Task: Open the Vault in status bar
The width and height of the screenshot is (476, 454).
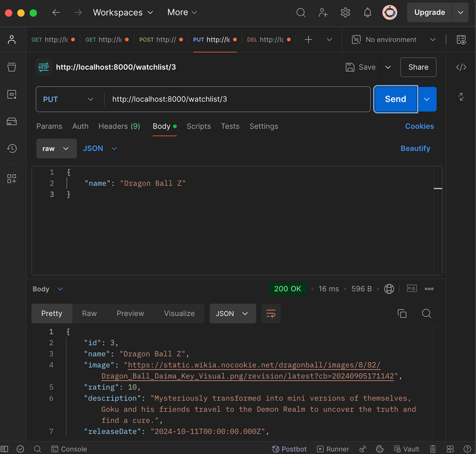Action: coord(406,449)
